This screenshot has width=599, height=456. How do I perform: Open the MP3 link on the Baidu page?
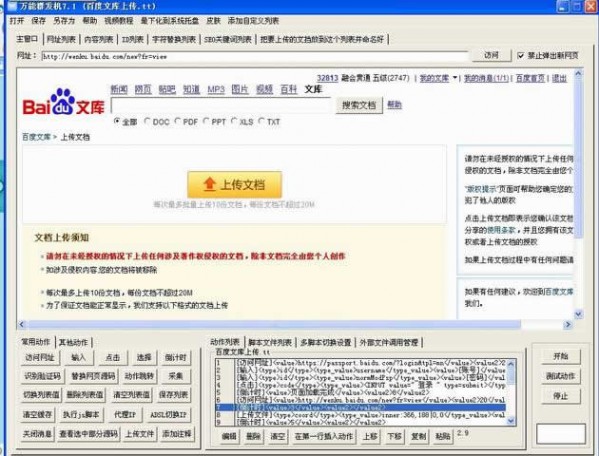coord(216,89)
